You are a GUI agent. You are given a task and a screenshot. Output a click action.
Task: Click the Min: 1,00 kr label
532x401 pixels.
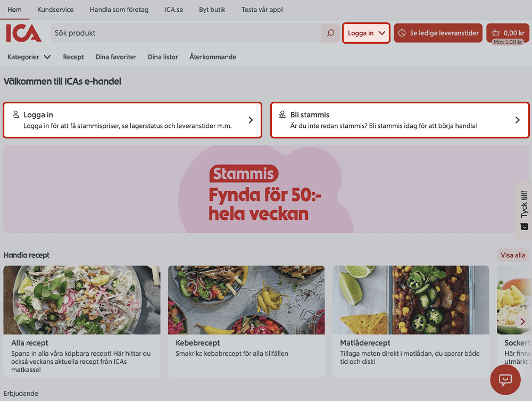click(x=508, y=42)
